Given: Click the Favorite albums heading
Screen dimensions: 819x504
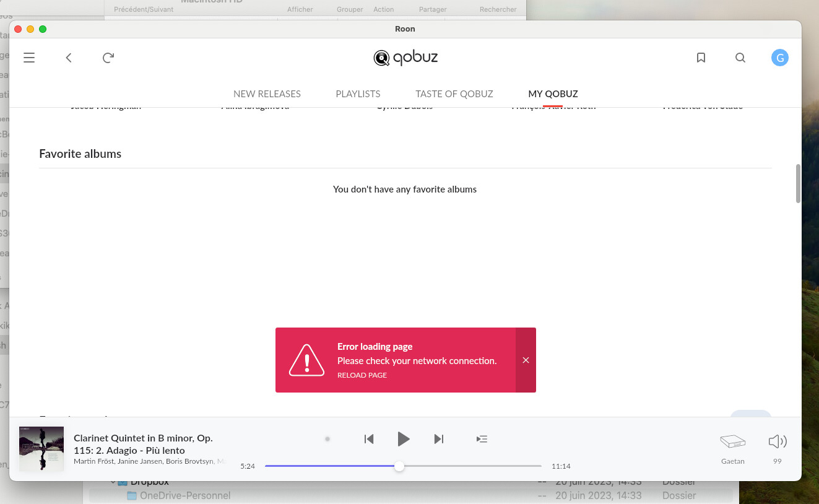Looking at the screenshot, I should click(80, 154).
